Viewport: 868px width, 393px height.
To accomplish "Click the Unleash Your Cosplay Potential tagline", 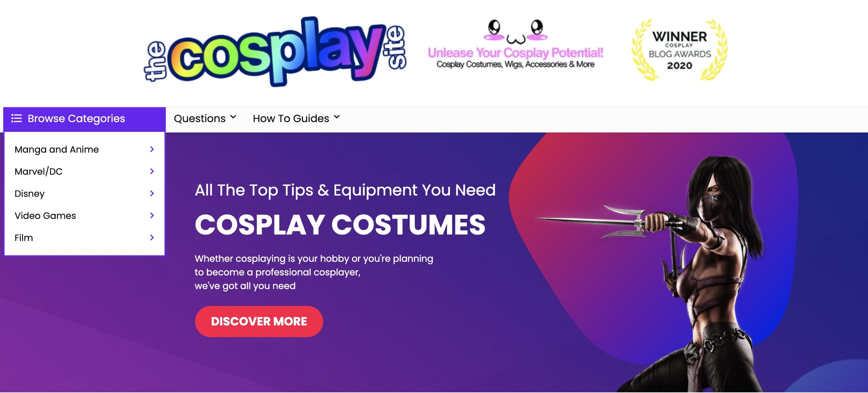I will click(515, 53).
